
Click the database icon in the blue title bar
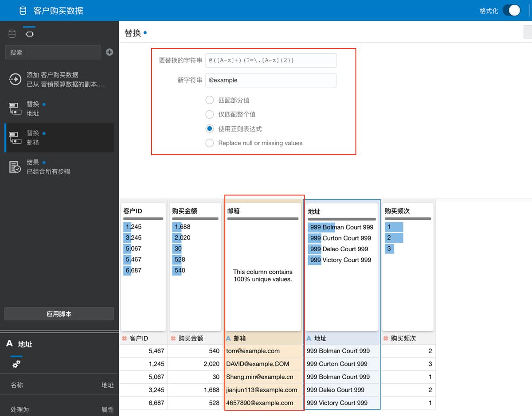tap(23, 10)
